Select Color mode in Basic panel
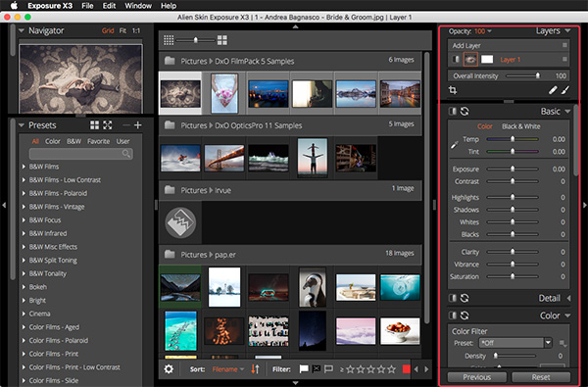Screen dimensions: 588x387 click(484, 126)
